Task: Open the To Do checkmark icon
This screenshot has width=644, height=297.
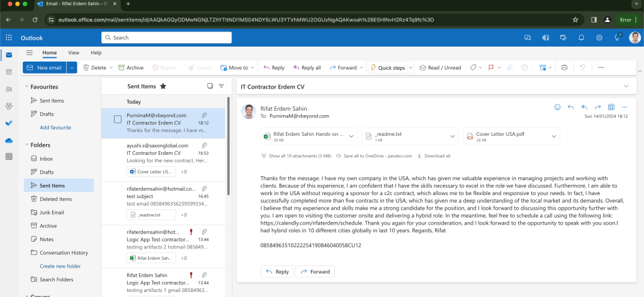Action: (x=9, y=123)
